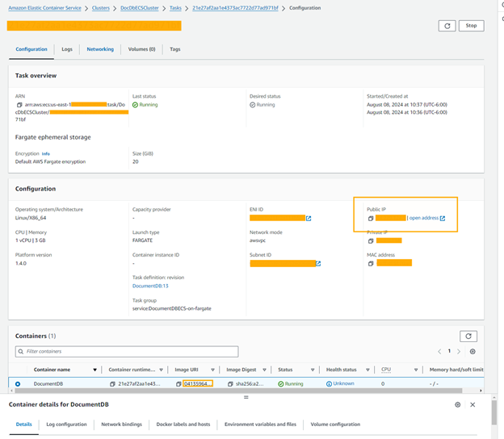Open Docker labels and hosts tab
Image resolution: width=504 pixels, height=439 pixels.
[x=183, y=424]
